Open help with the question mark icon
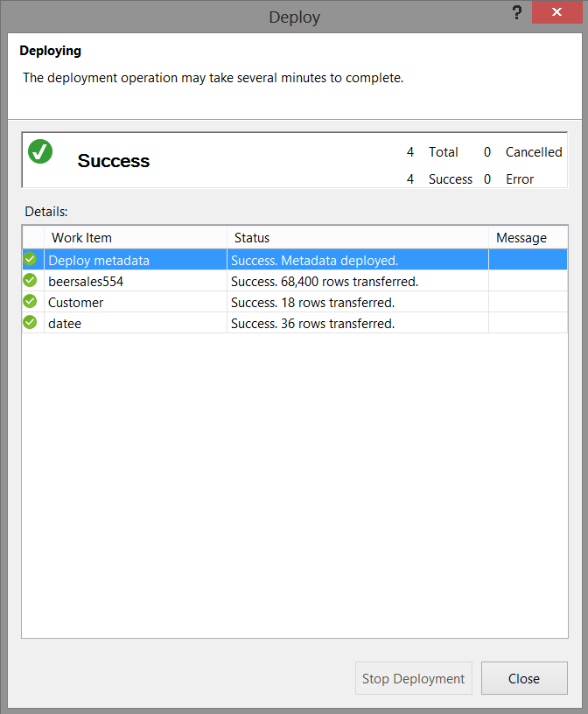This screenshot has height=714, width=588. pyautogui.click(x=516, y=12)
